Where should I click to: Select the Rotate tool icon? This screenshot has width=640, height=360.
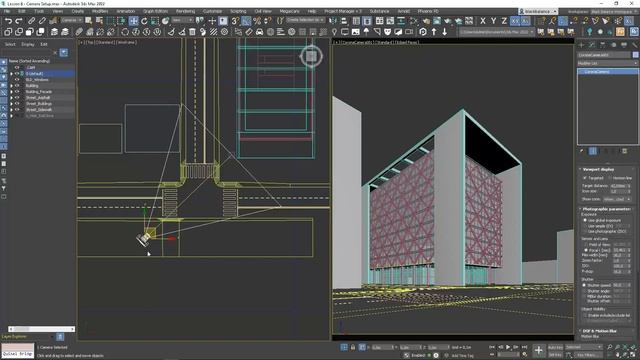144,20
